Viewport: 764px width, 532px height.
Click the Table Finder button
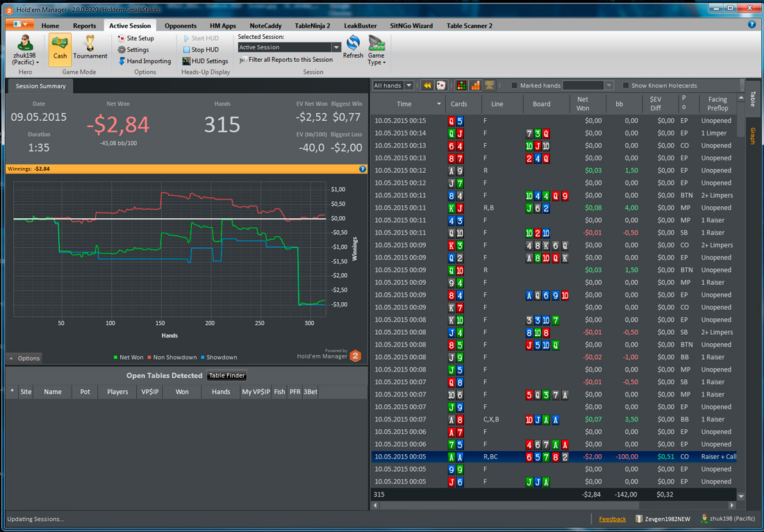[x=227, y=375]
